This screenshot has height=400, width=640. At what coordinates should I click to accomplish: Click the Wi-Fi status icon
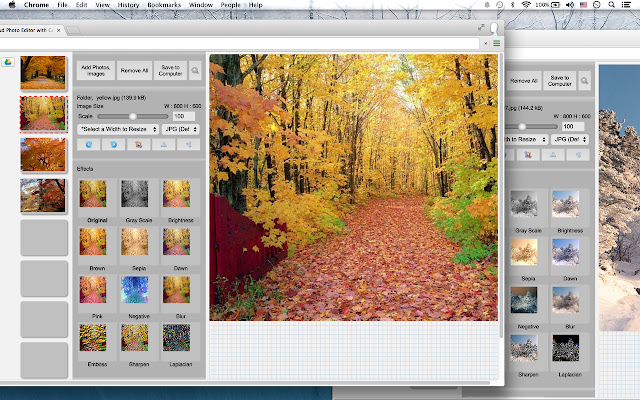(526, 5)
